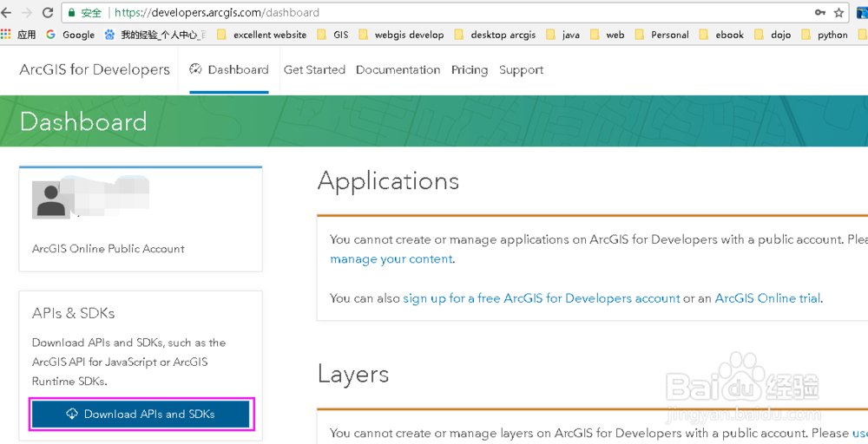Open the Support page
This screenshot has width=868, height=444.
click(x=522, y=70)
